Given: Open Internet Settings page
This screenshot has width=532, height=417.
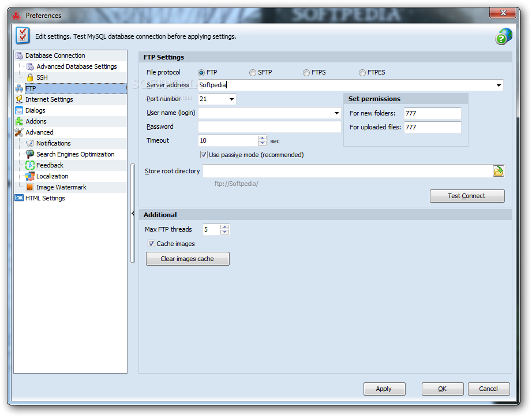Looking at the screenshot, I should coord(49,99).
